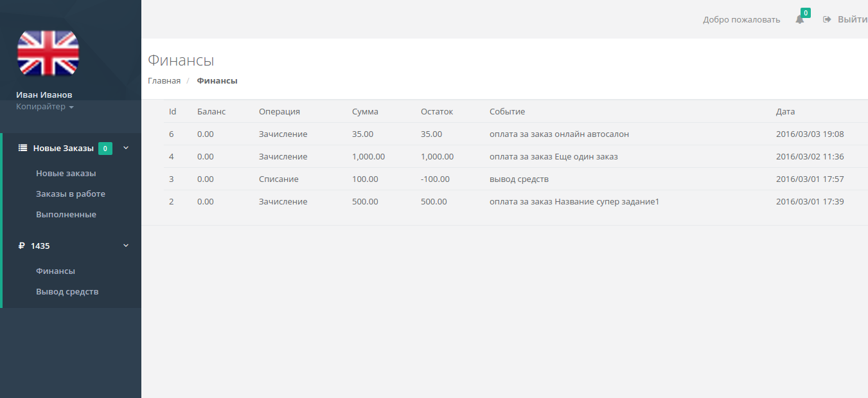The image size is (868, 398).
Task: Go to Выполненные orders
Action: pyautogui.click(x=66, y=215)
